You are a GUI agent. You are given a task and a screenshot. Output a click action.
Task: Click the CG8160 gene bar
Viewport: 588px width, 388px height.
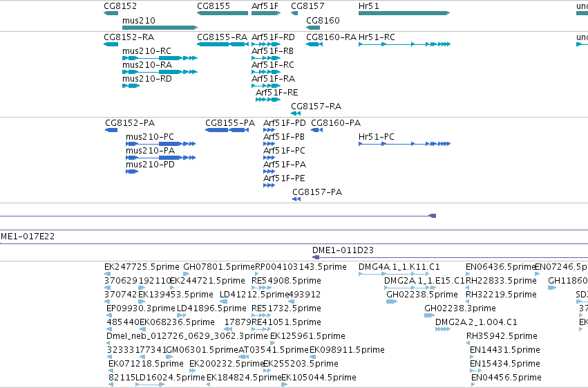pyautogui.click(x=313, y=28)
